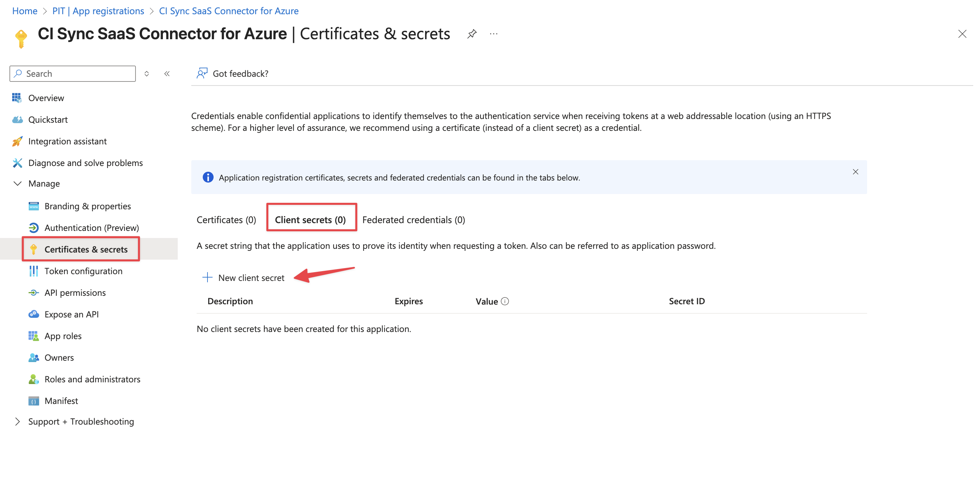Click the large key icon beside page title
Image resolution: width=980 pixels, height=501 pixels.
tap(21, 39)
